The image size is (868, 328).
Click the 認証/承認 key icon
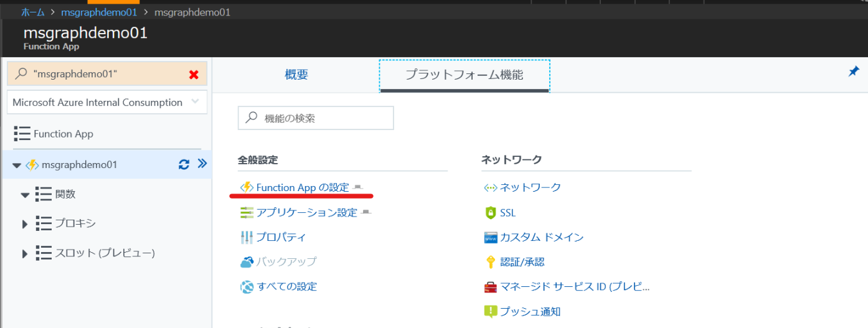491,262
